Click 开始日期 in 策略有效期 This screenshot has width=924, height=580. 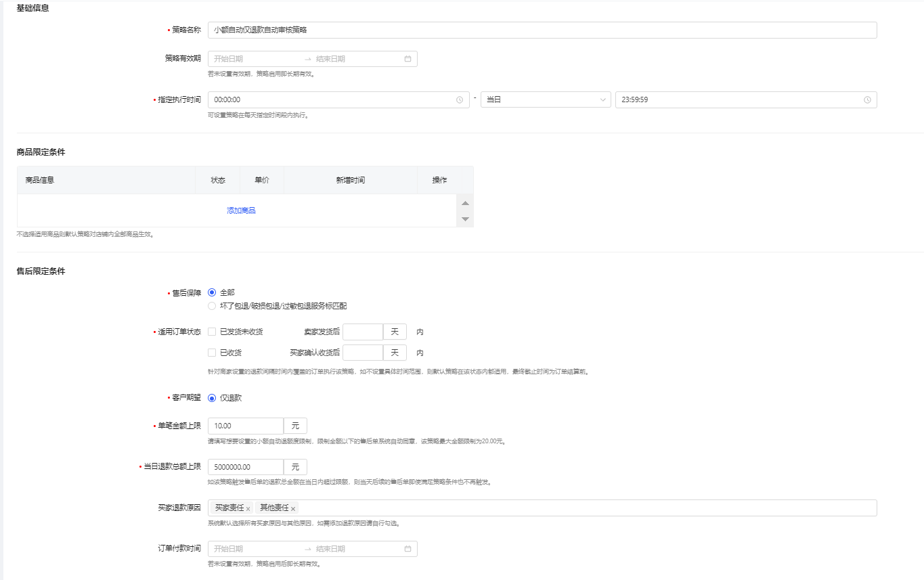(x=228, y=59)
